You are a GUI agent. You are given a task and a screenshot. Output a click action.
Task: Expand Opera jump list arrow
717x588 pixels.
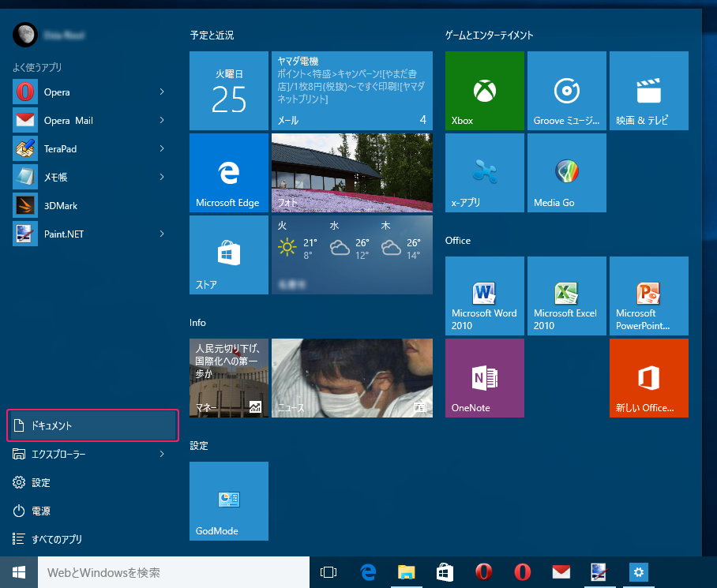162,92
